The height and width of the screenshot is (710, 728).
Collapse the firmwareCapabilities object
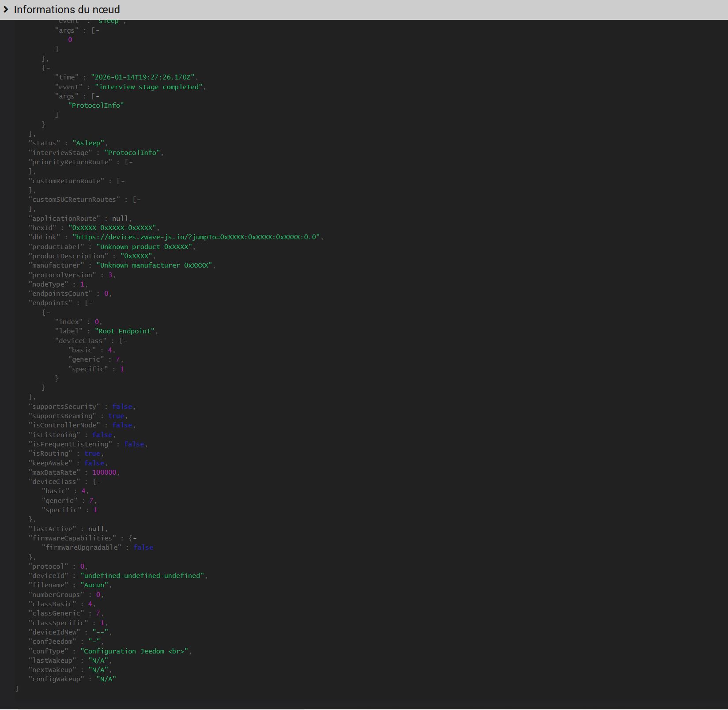pos(134,538)
